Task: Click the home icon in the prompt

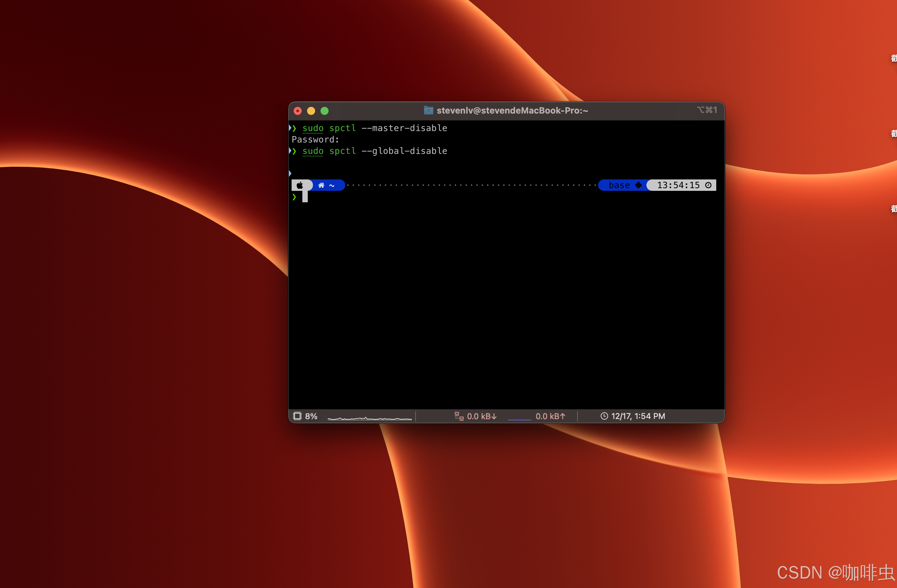Action: click(x=321, y=185)
